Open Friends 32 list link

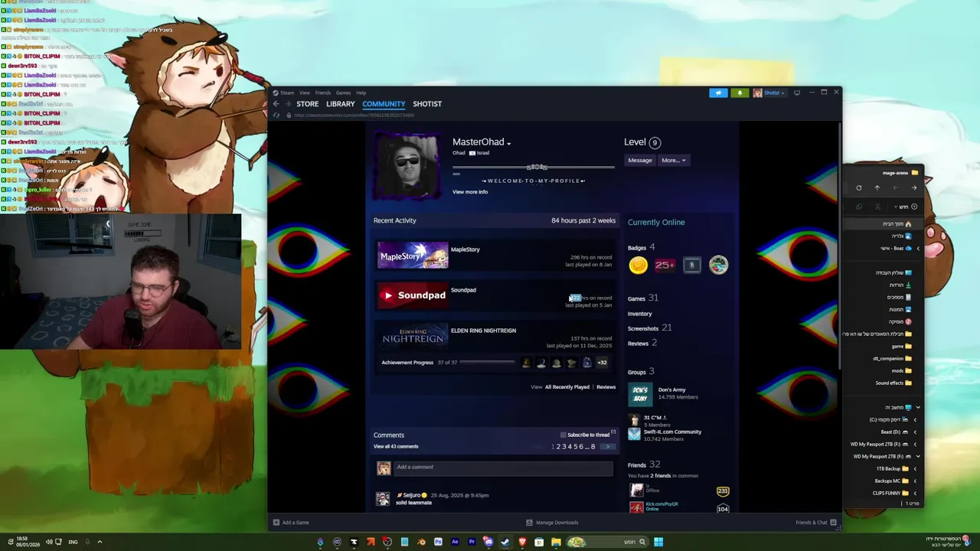643,465
